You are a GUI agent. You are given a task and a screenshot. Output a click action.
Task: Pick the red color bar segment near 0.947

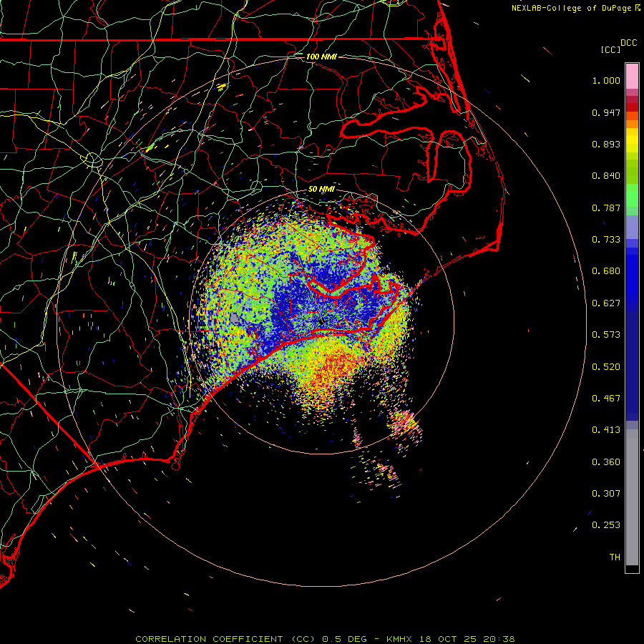click(x=632, y=107)
